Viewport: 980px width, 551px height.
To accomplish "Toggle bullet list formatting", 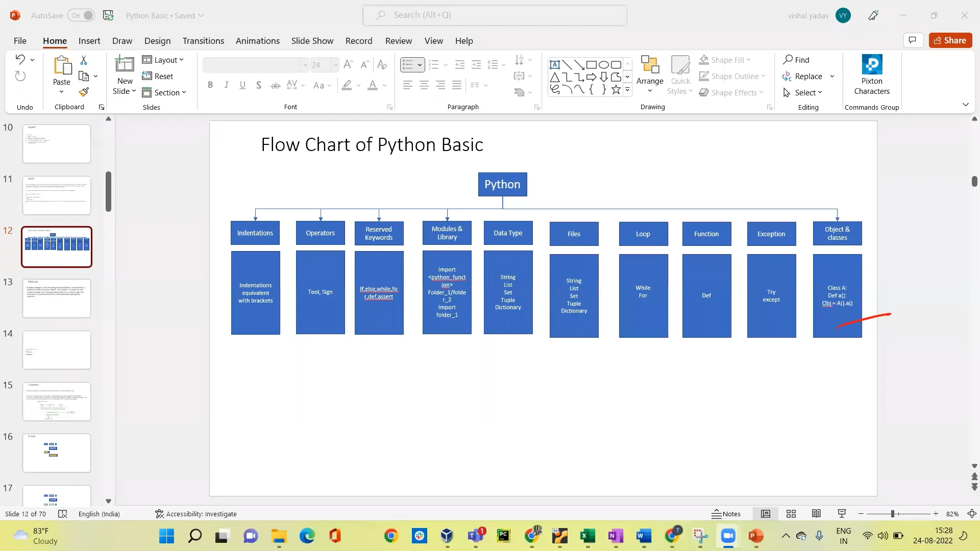I will click(x=409, y=64).
